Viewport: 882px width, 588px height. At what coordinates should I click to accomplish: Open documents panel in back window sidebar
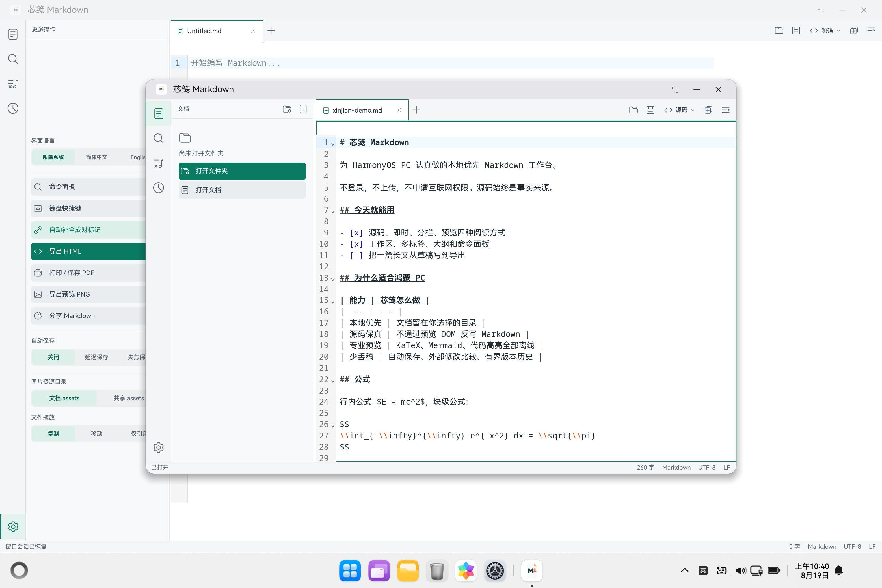coord(13,34)
